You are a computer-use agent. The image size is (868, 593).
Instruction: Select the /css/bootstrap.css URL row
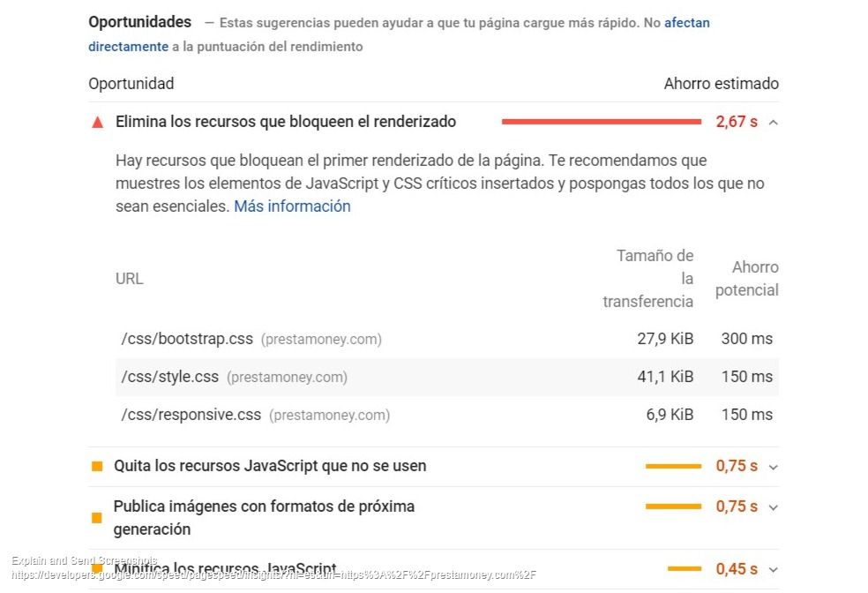(446, 339)
